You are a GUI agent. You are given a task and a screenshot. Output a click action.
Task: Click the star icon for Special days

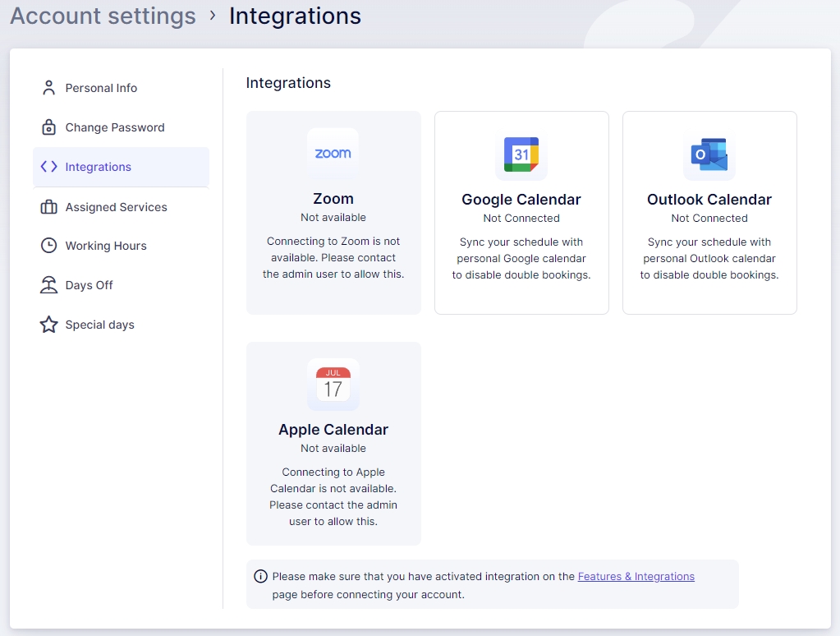click(48, 325)
